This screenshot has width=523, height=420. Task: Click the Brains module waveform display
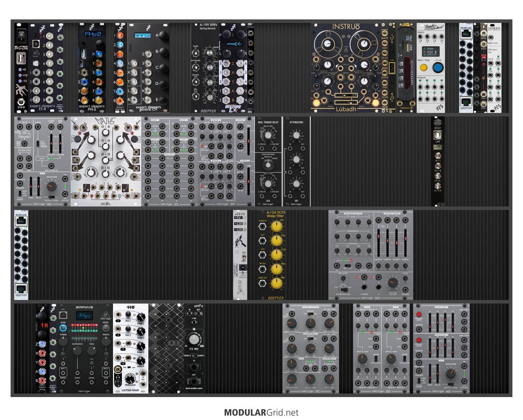84,315
